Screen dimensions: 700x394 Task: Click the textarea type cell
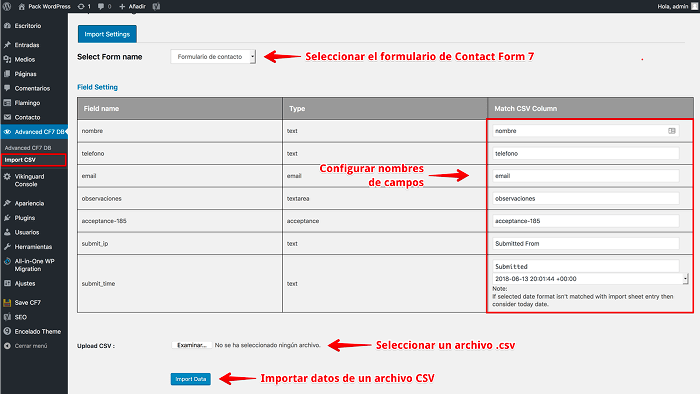(x=385, y=199)
